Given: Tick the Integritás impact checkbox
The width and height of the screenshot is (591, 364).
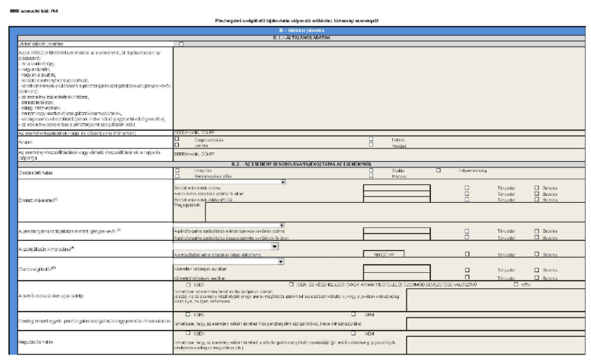Looking at the screenshot, I should tap(177, 170).
